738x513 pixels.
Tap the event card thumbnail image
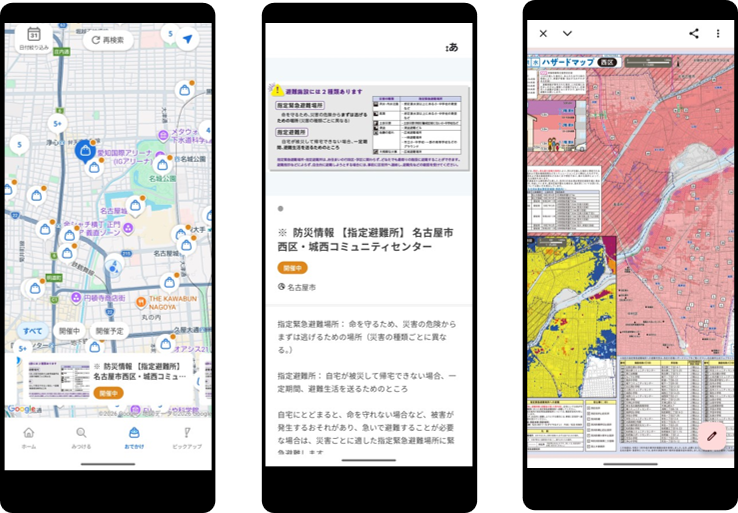[x=59, y=379]
